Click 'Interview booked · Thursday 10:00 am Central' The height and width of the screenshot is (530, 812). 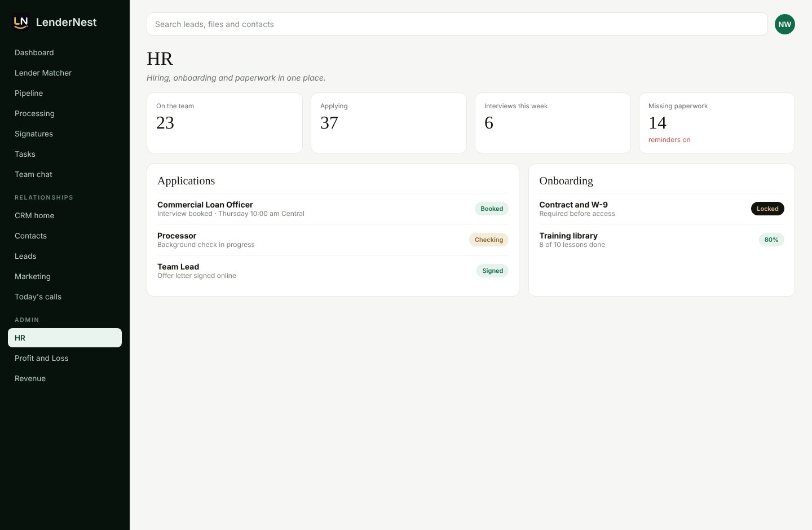231,214
